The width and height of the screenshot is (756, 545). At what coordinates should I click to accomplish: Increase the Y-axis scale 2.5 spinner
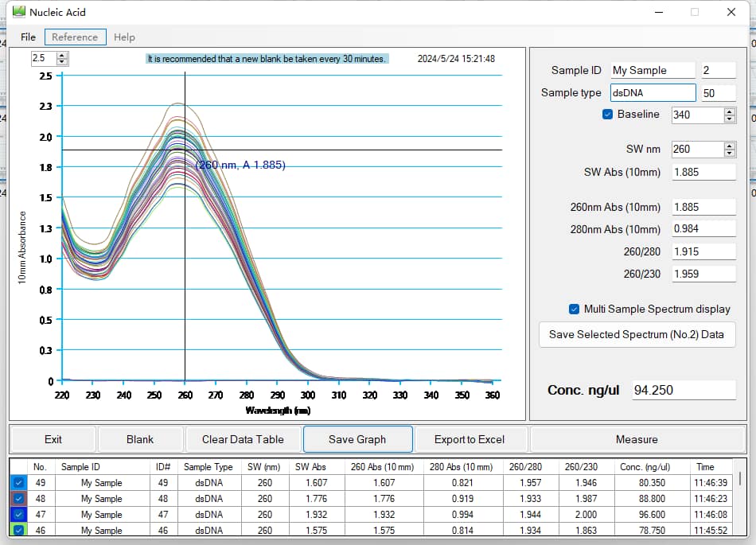pyautogui.click(x=63, y=55)
